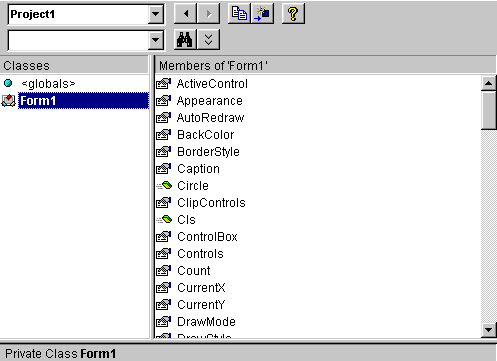The width and height of the screenshot is (497, 361).
Task: Click the Go Forward arrow button
Action: click(x=209, y=14)
